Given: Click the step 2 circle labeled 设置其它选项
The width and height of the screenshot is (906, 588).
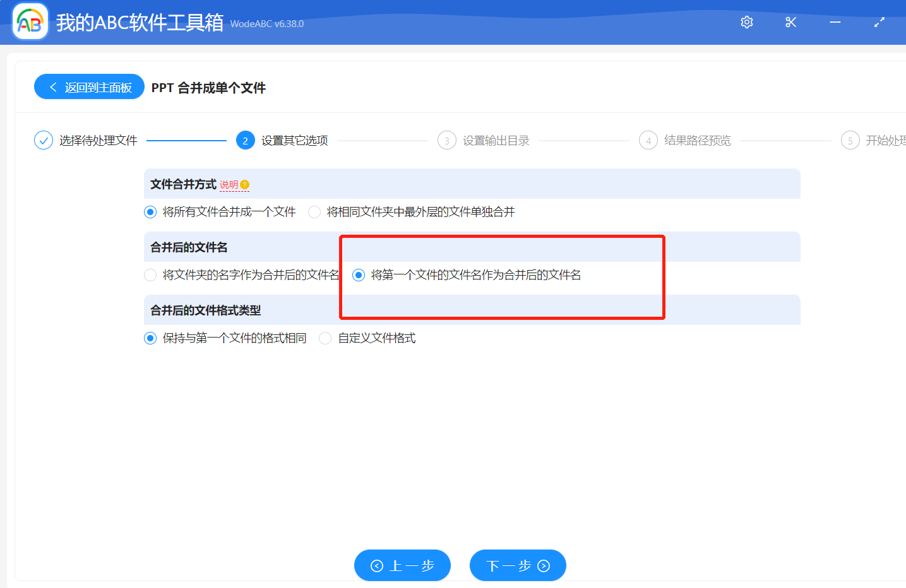Looking at the screenshot, I should 245,140.
